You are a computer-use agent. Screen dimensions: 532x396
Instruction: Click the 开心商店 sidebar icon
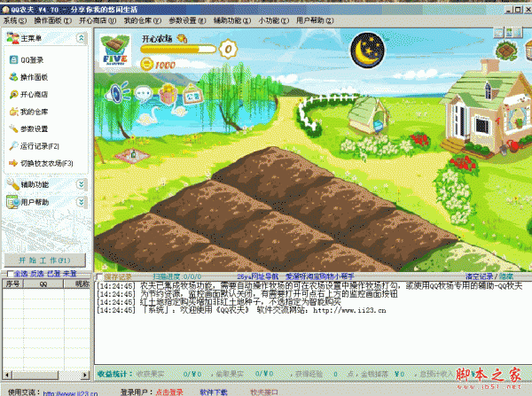point(13,94)
